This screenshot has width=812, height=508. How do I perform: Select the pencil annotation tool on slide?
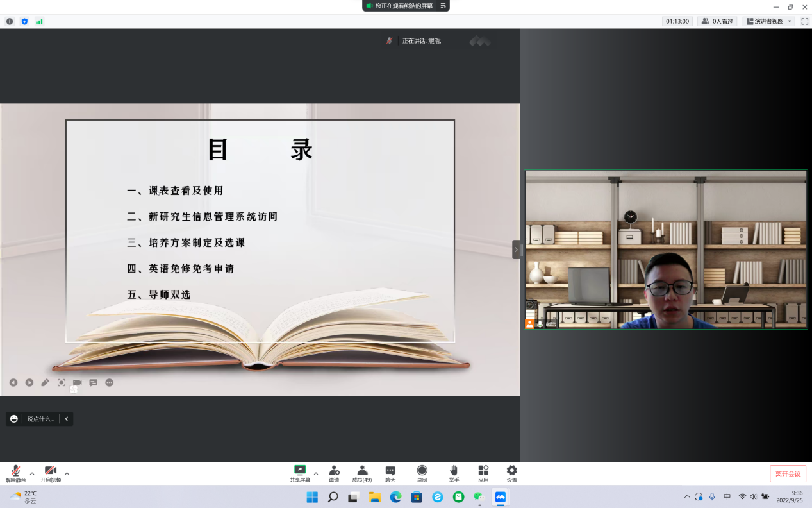(45, 382)
